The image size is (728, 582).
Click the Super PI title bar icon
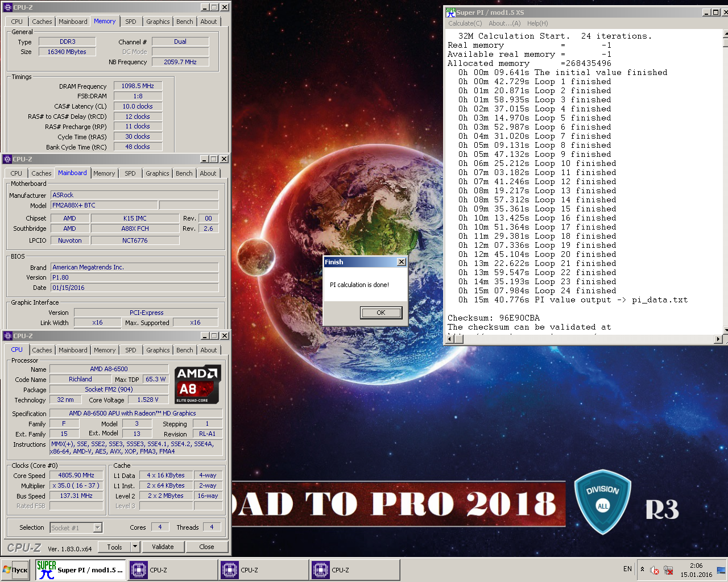pos(450,12)
